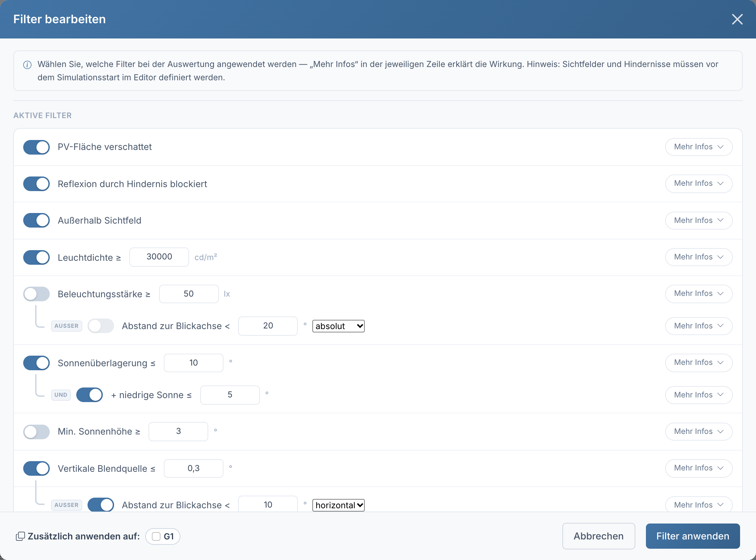
Task: Click the cd/m² unit label
Action: [206, 257]
